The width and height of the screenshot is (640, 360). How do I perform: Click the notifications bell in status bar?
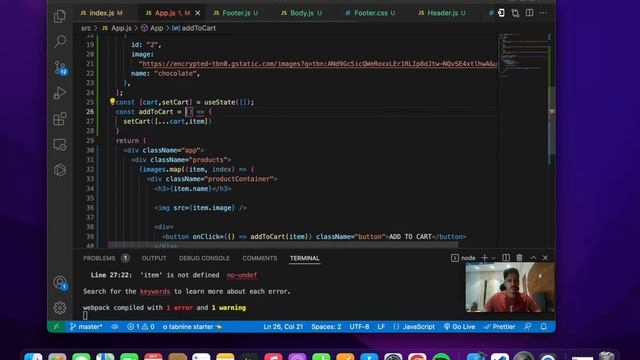point(544,327)
